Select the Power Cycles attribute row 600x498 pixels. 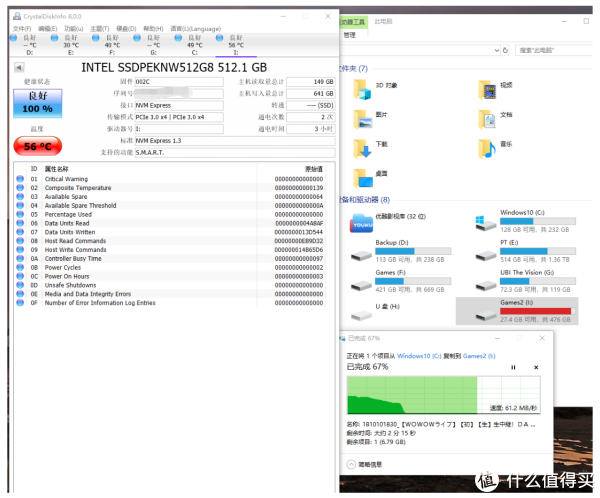tap(170, 268)
